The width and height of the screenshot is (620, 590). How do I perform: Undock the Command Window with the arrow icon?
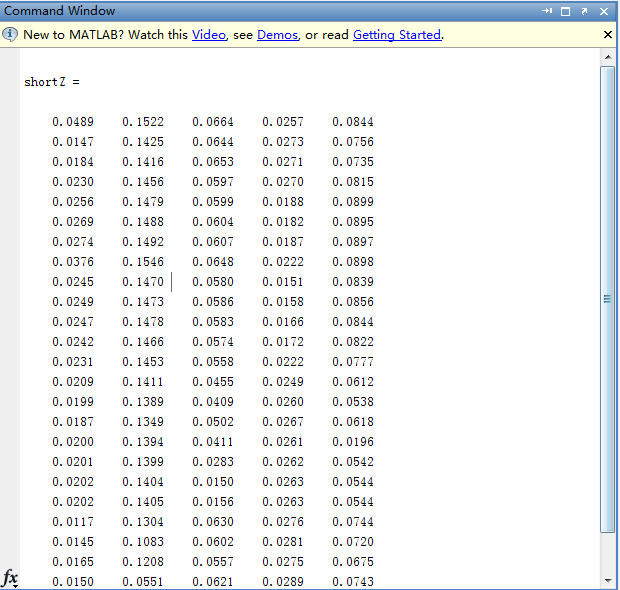[x=584, y=11]
